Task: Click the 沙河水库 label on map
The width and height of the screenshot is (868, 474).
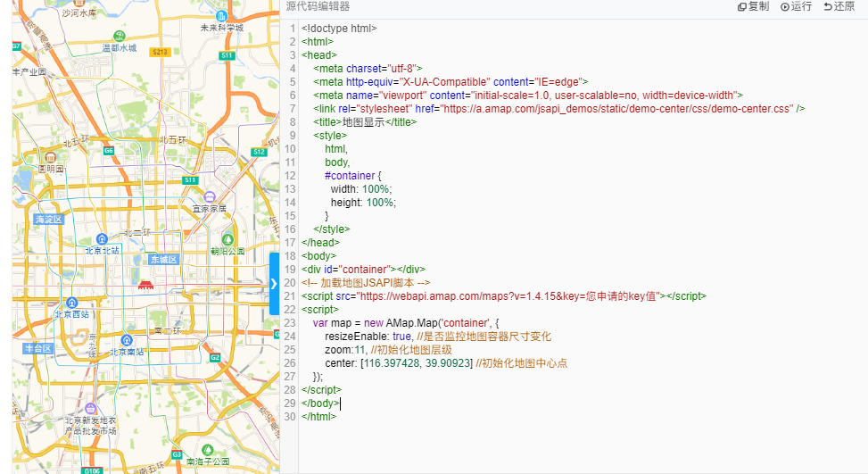Action: 79,12
